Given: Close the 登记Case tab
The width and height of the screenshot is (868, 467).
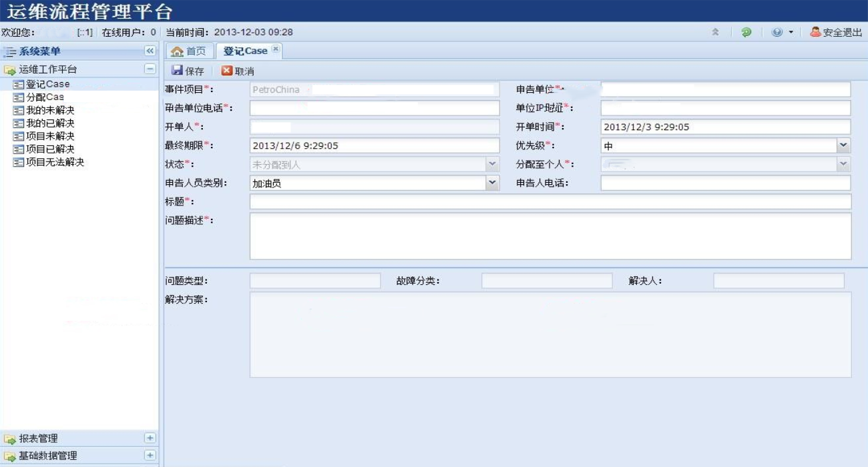Looking at the screenshot, I should [276, 50].
